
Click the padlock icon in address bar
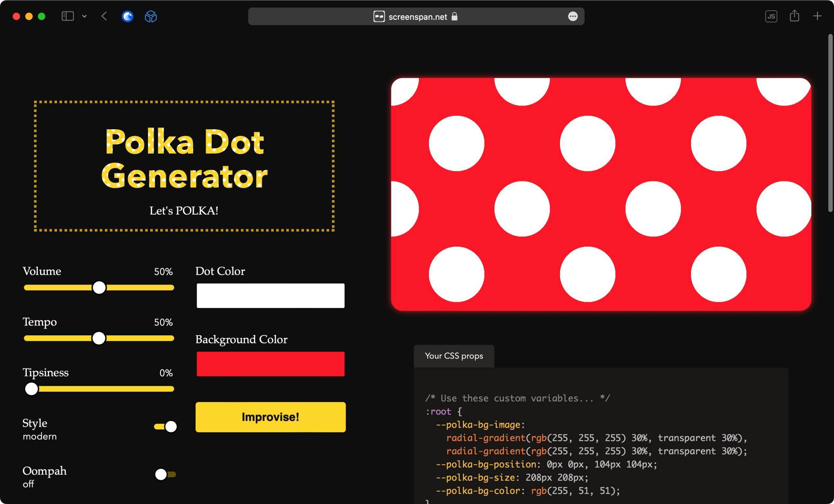(x=454, y=17)
